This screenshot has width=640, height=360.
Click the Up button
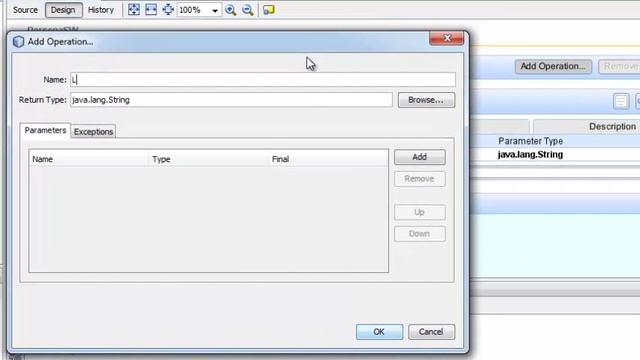point(420,212)
